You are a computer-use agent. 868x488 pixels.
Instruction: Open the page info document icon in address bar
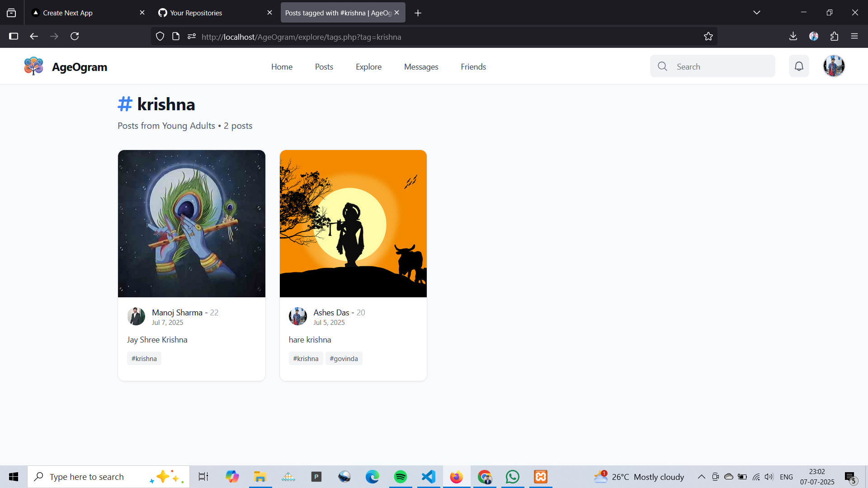[x=176, y=37]
